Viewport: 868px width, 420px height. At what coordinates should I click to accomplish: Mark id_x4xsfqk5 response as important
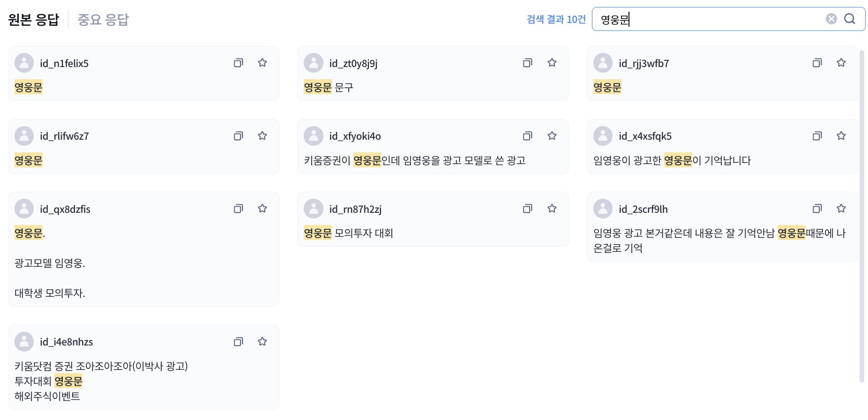pos(841,136)
